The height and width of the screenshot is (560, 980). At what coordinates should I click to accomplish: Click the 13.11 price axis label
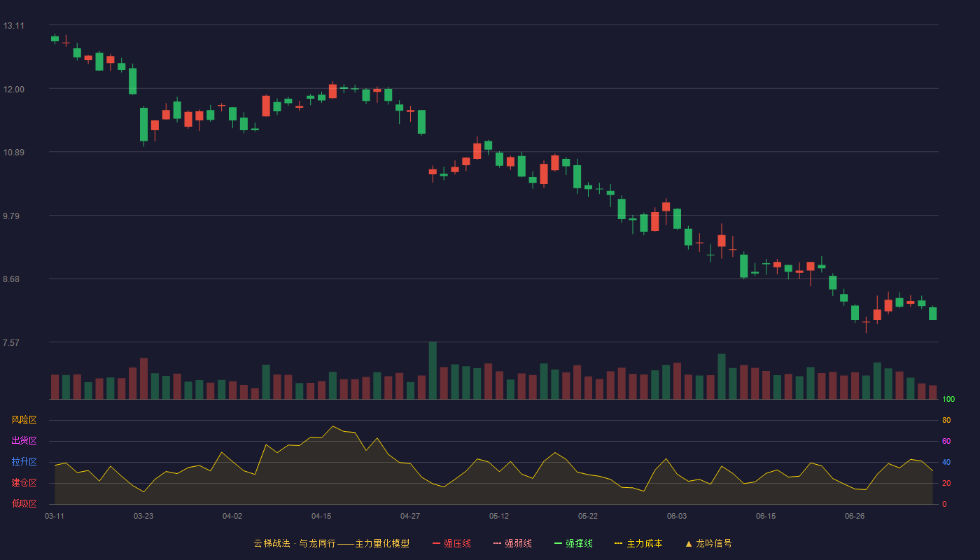point(14,26)
